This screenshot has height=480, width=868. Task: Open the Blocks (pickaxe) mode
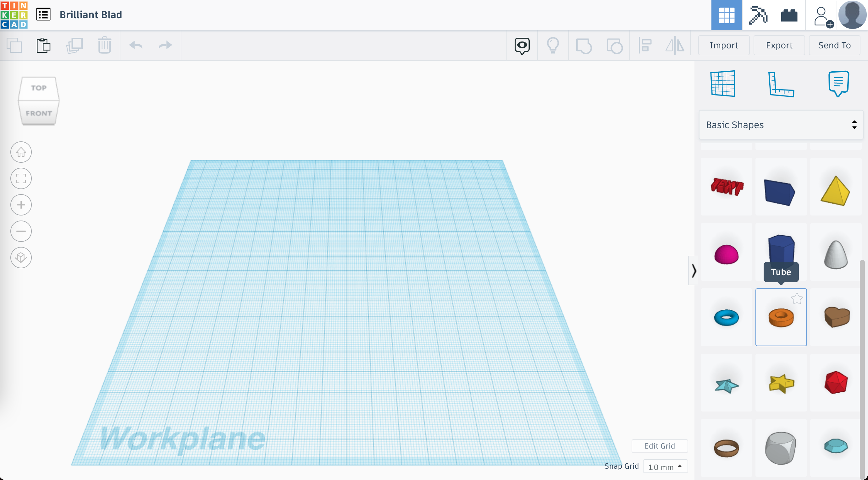(758, 15)
